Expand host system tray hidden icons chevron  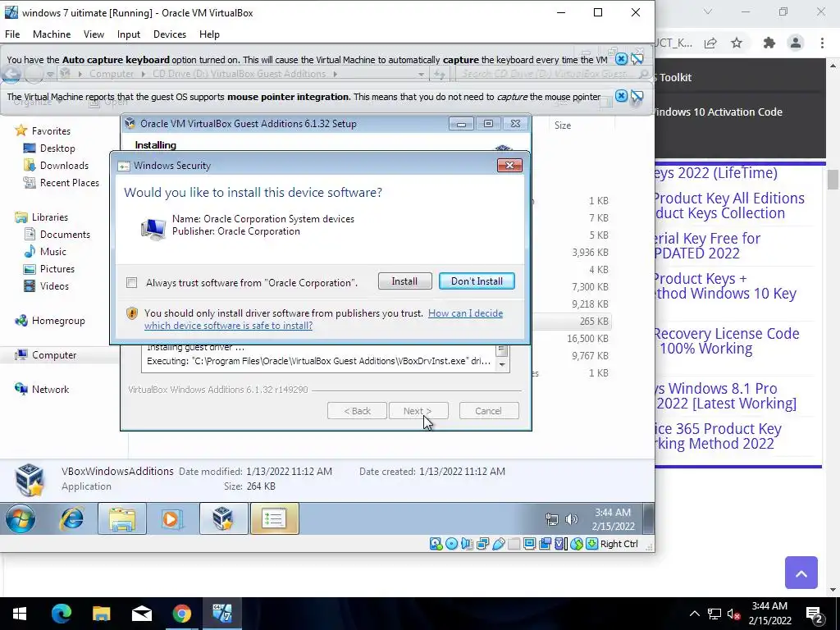point(694,614)
